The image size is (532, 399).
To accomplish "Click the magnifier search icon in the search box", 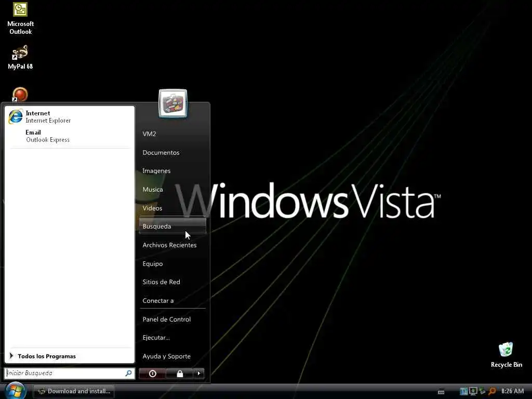I will point(129,373).
